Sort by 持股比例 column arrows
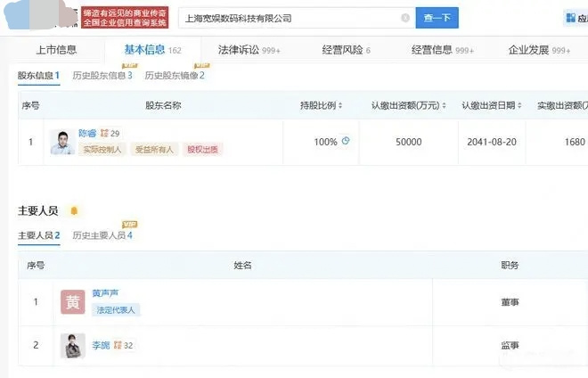This screenshot has height=378, width=588. (340, 105)
